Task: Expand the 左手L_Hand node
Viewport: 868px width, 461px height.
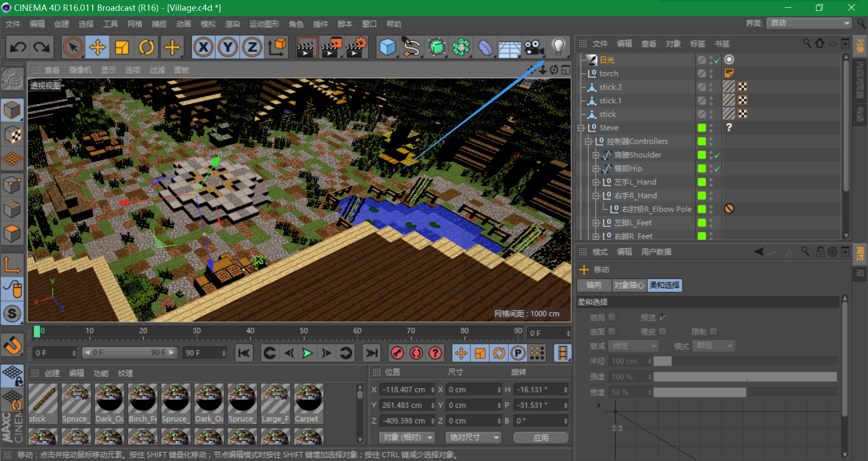Action: tap(596, 182)
